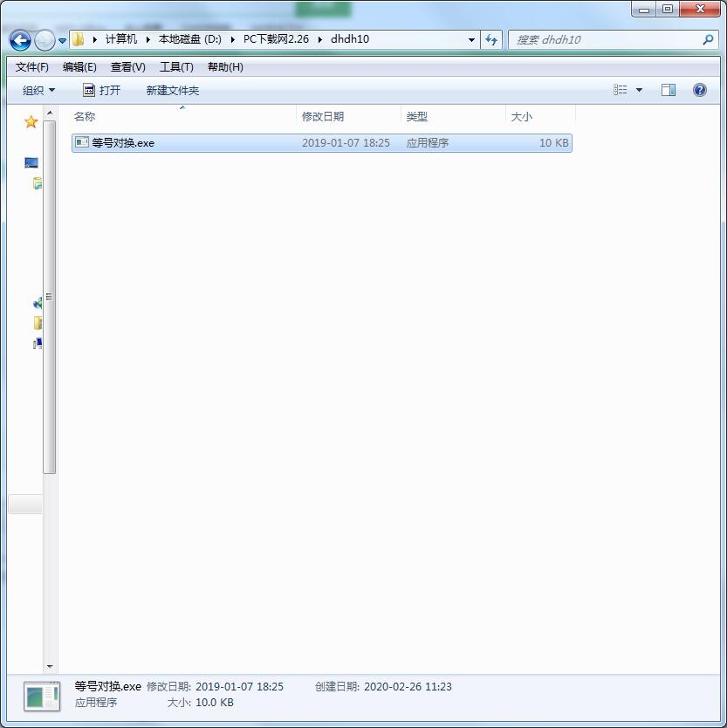Viewport: 727px width, 728px height.
Task: Select 计算机 in the address path
Action: (x=121, y=39)
